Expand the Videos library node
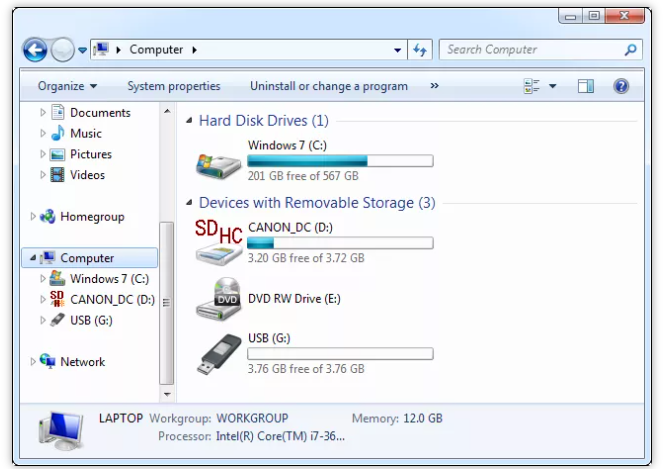The width and height of the screenshot is (663, 469). [43, 175]
